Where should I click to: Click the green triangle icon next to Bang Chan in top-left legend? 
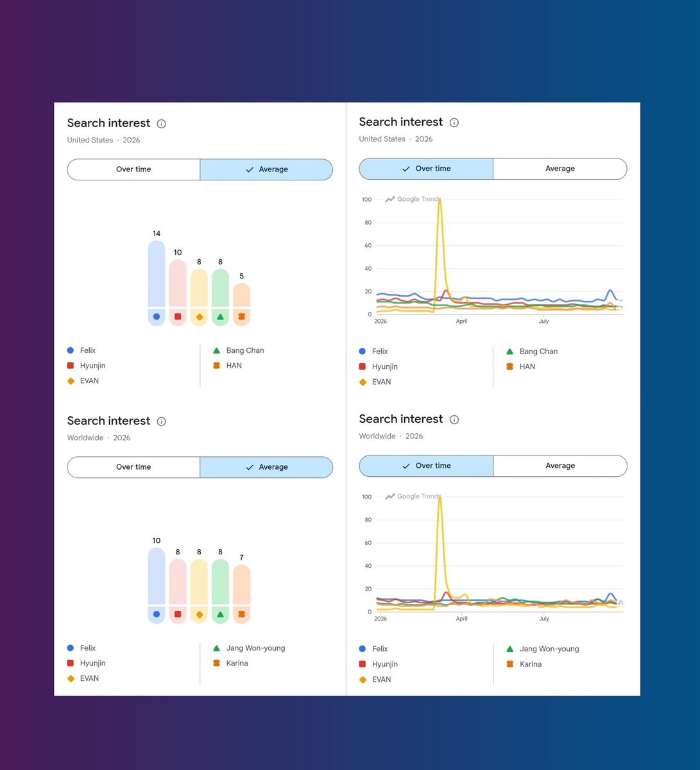[216, 350]
